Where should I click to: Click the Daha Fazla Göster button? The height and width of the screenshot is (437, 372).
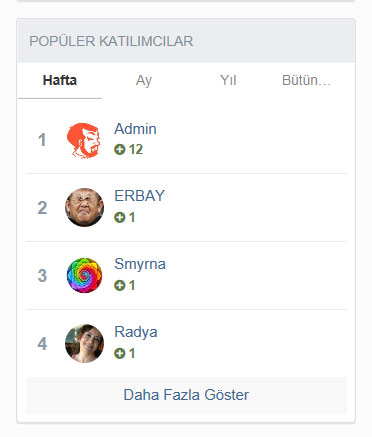(x=186, y=395)
